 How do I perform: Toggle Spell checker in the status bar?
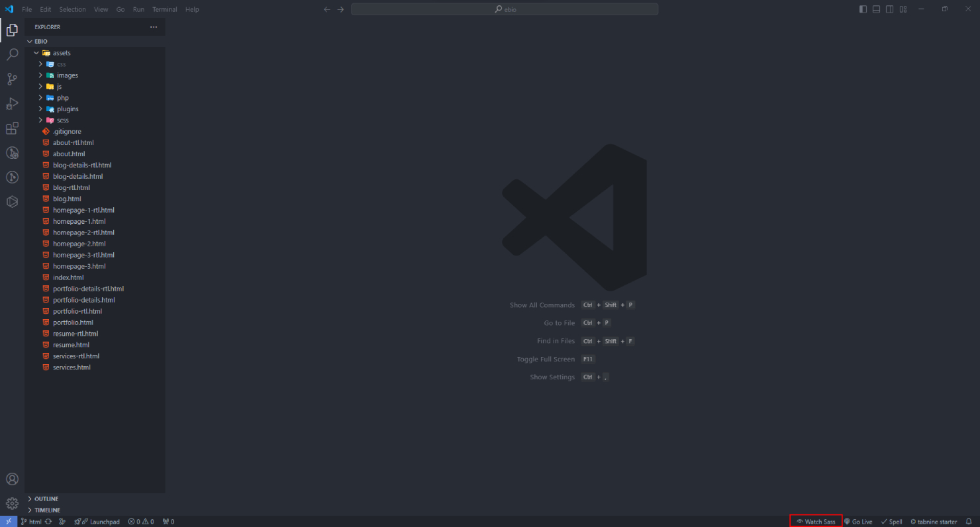tap(891, 522)
